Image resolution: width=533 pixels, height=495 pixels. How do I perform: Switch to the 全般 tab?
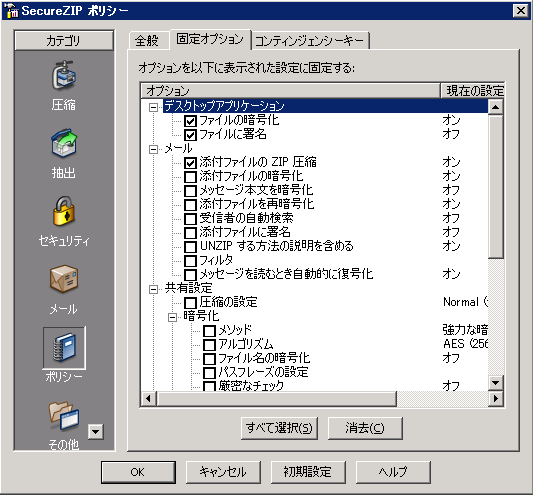[147, 41]
